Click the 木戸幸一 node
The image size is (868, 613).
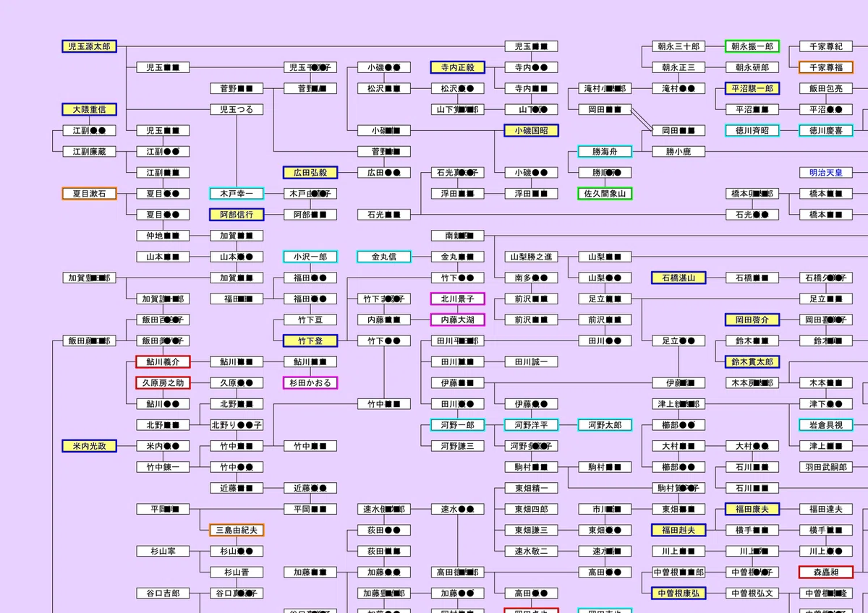pyautogui.click(x=237, y=194)
